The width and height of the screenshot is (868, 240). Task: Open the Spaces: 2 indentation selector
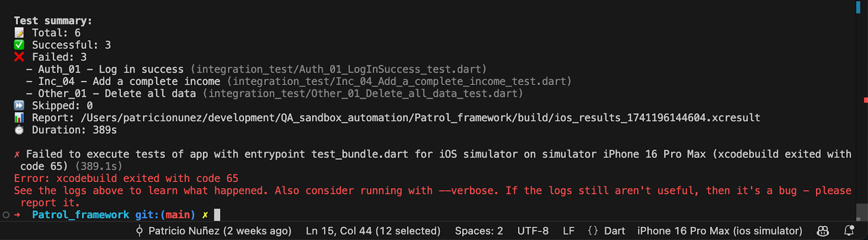point(479,231)
